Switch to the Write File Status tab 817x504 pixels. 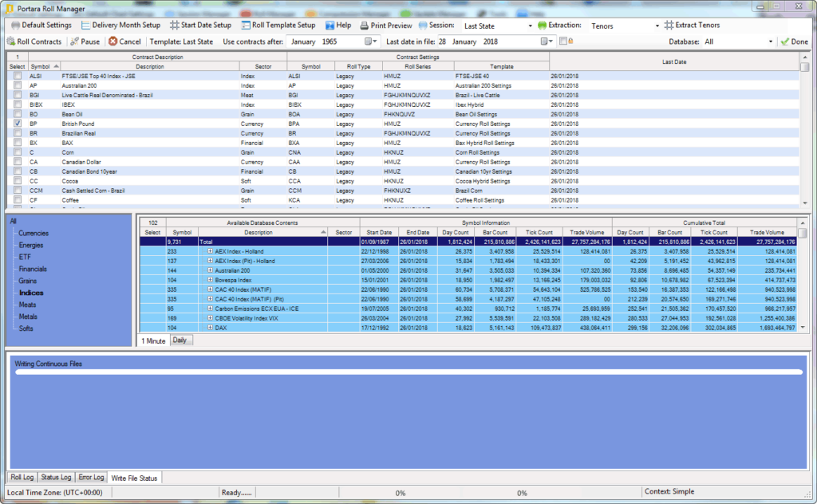pos(134,478)
